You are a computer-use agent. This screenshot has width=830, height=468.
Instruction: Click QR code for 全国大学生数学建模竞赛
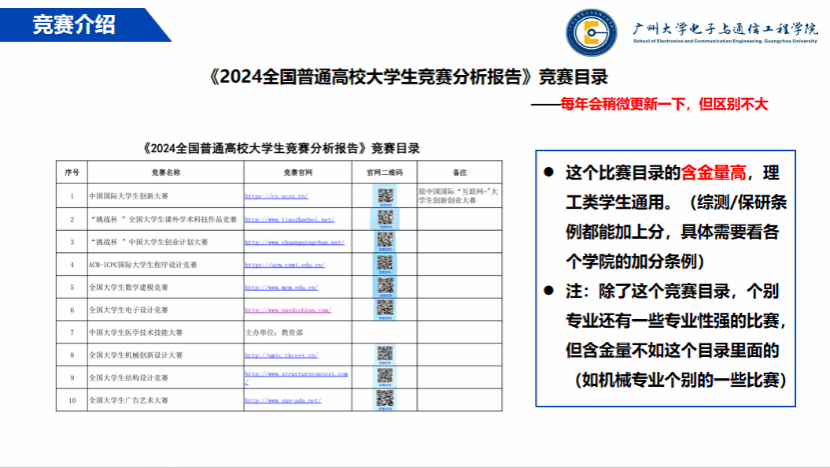pos(385,287)
